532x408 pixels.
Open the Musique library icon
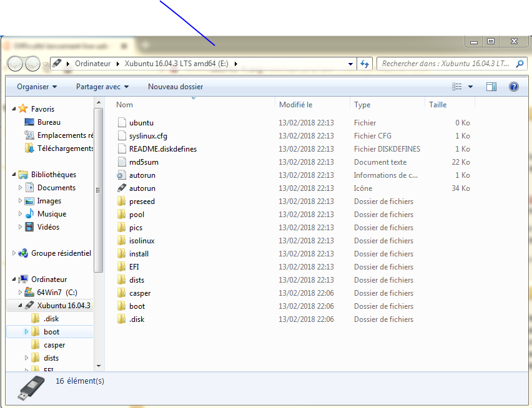[x=29, y=213]
